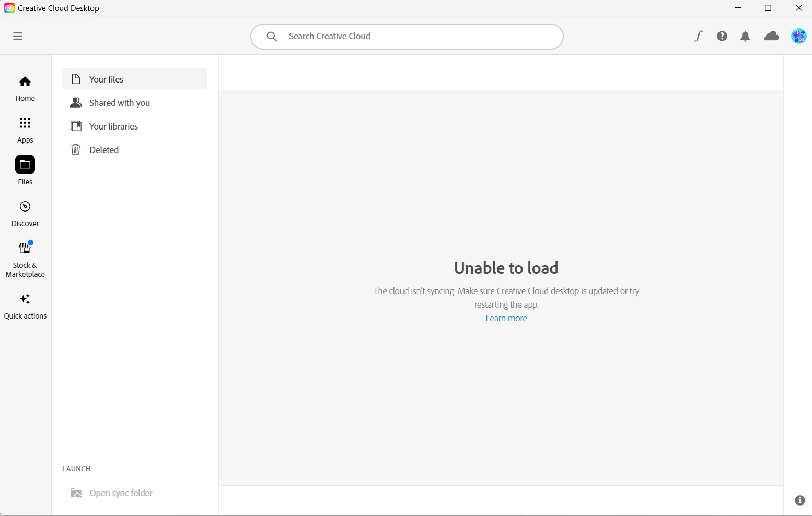Click the Unable to load heading

coord(506,268)
